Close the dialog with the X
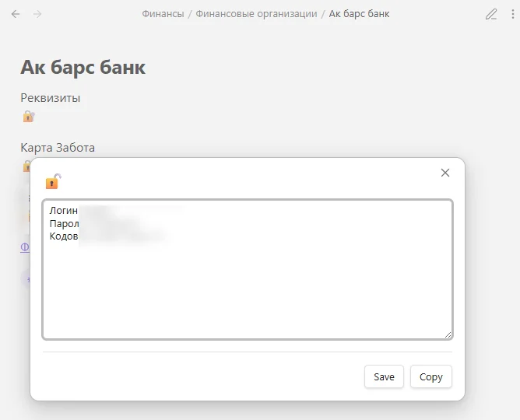 click(x=445, y=173)
